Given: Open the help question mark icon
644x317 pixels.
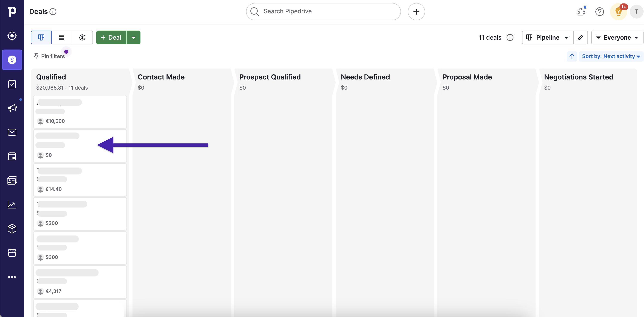Looking at the screenshot, I should tap(599, 11).
